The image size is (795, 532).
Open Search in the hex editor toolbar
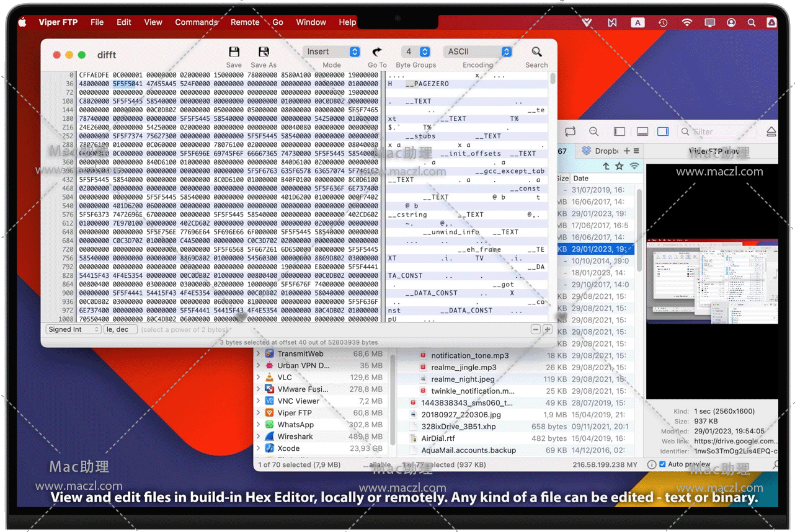(536, 52)
